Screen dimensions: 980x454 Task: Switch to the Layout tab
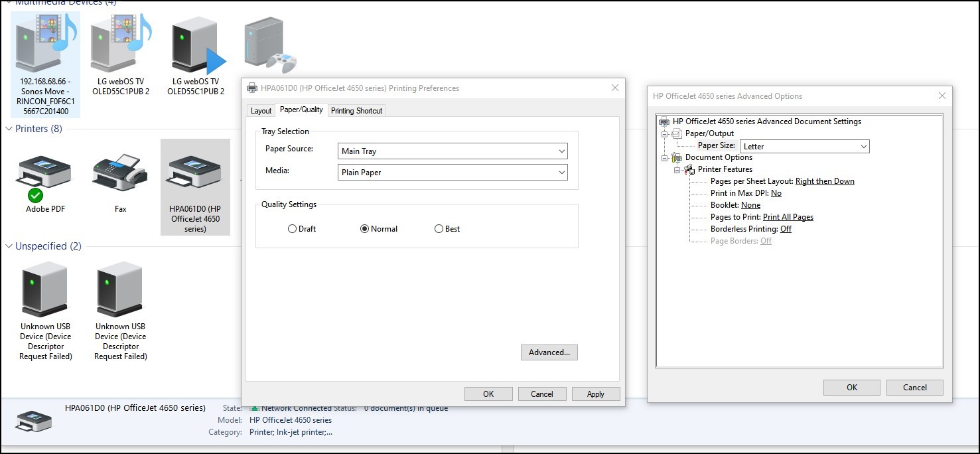(x=260, y=110)
